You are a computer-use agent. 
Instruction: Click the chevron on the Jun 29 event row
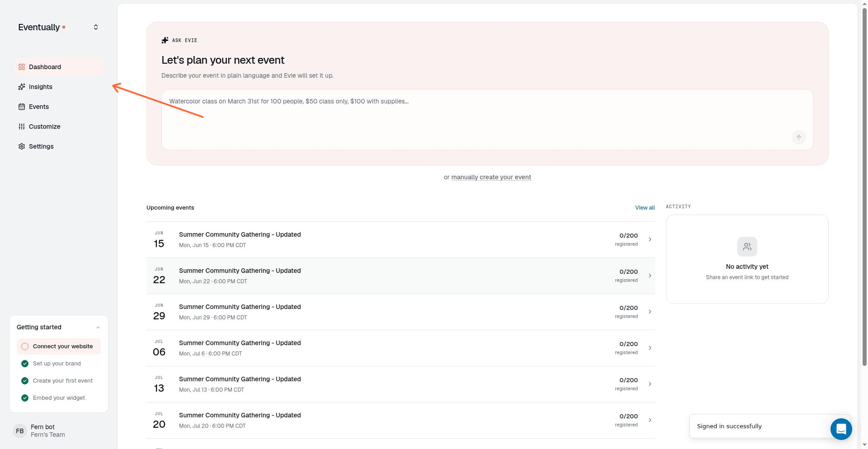point(650,312)
